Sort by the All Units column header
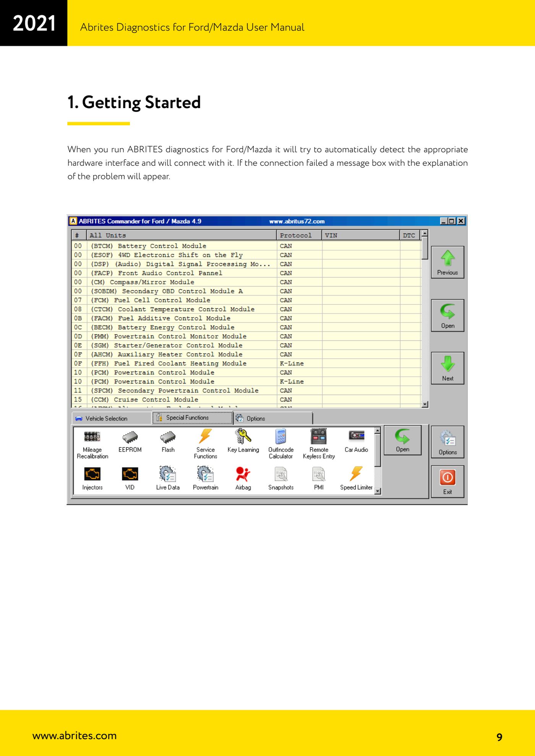Viewport: 535px width, 756px height. pyautogui.click(x=182, y=235)
